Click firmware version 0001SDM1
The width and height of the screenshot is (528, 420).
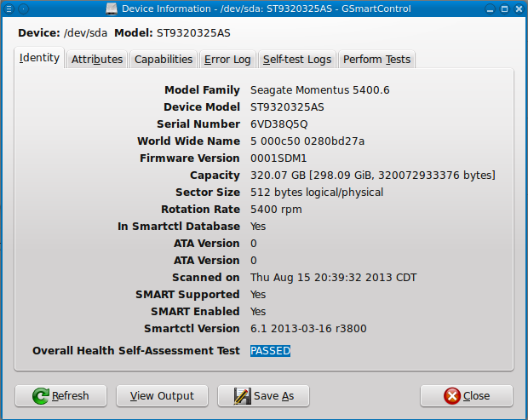click(x=278, y=158)
